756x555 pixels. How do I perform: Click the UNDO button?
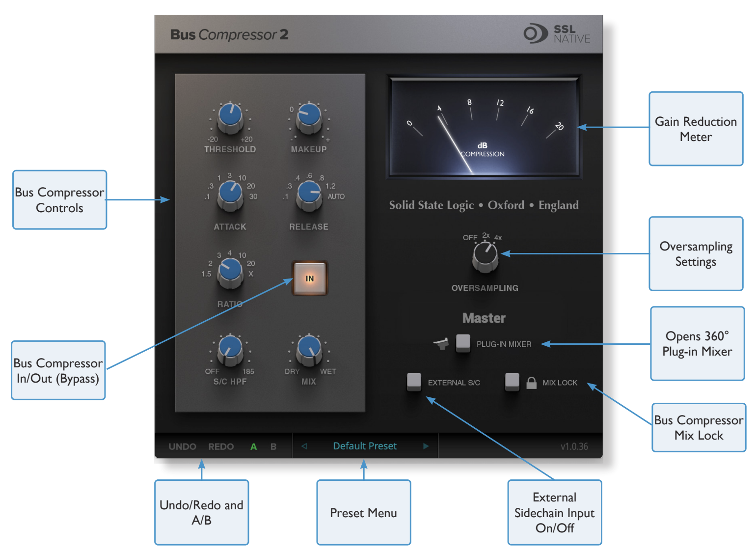pyautogui.click(x=182, y=446)
